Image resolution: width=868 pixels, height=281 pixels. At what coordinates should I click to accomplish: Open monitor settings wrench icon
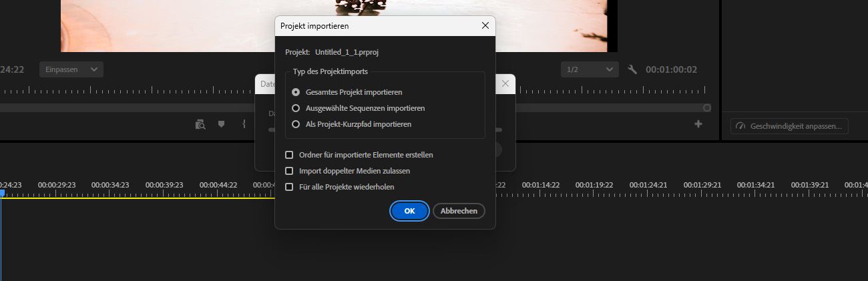click(633, 69)
